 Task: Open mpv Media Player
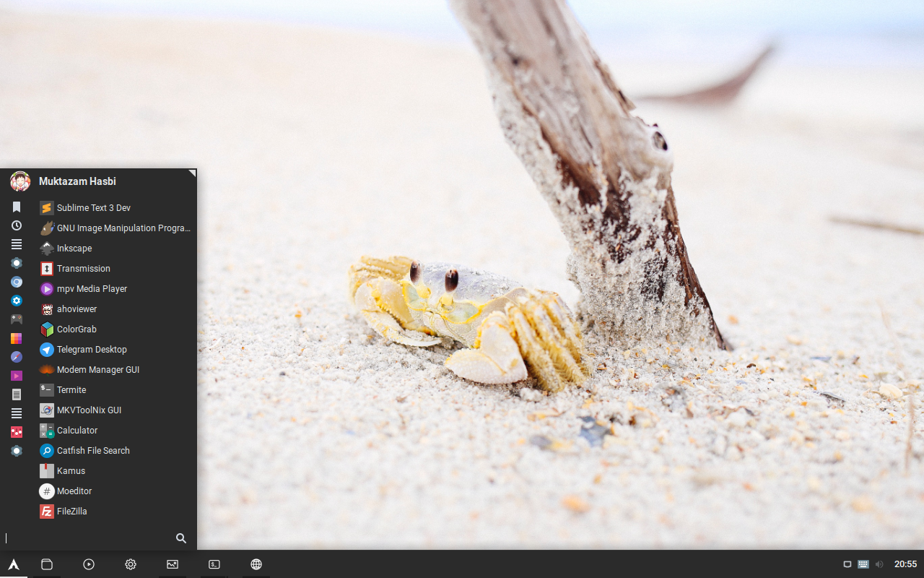[x=115, y=289]
